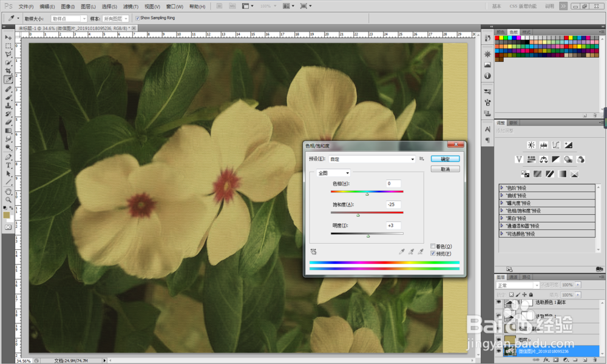Pick the Type tool (T) in the toolbox
607x364 pixels.
pos(8,165)
